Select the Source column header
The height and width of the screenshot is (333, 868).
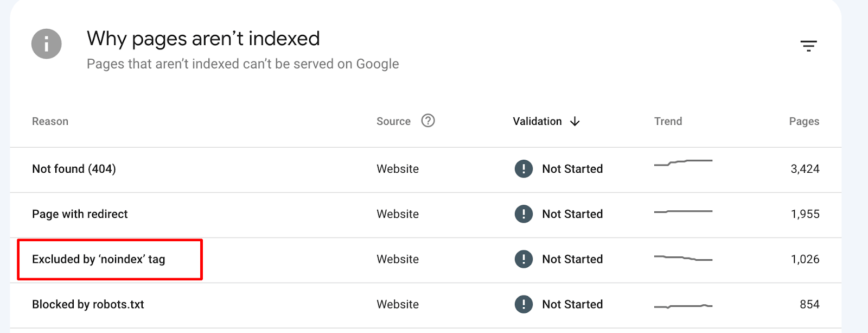coord(393,122)
